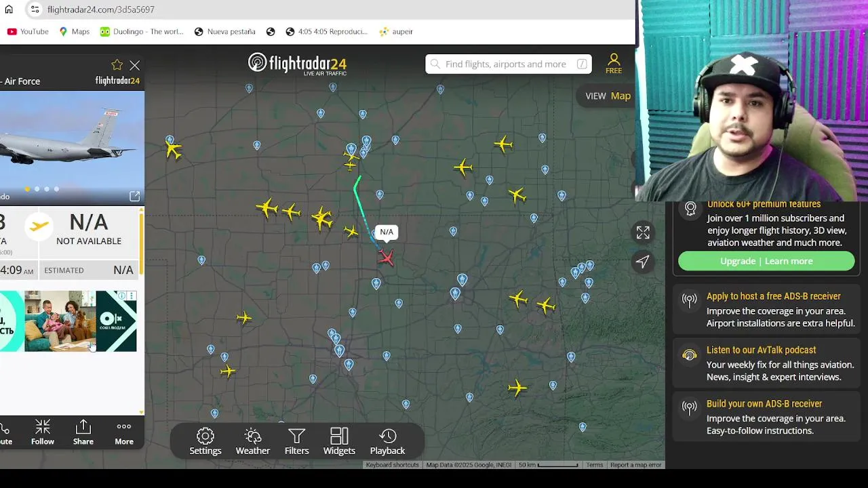Open Nueva pestaña bookmark
This screenshot has width=868, height=488.
click(x=224, y=31)
